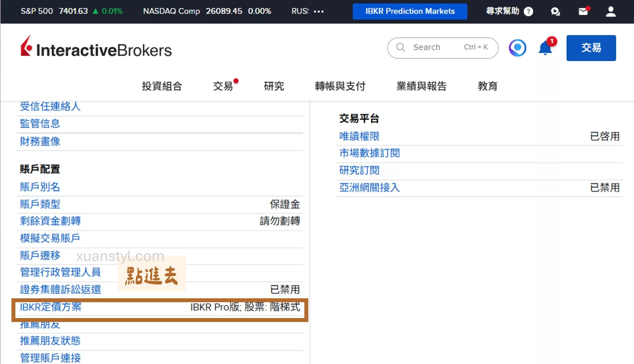
Task: Click the 已啓用 status beside 唯讀權限
Action: click(x=605, y=136)
